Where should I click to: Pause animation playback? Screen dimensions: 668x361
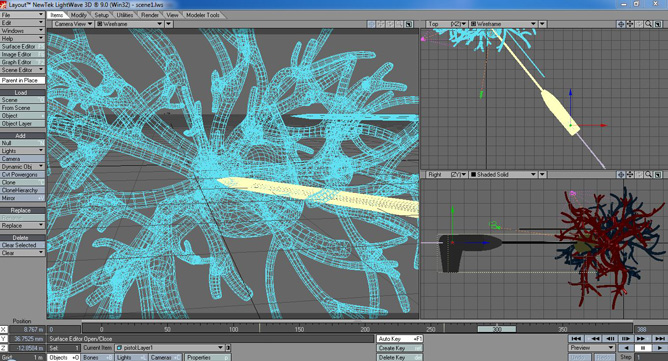(x=642, y=348)
